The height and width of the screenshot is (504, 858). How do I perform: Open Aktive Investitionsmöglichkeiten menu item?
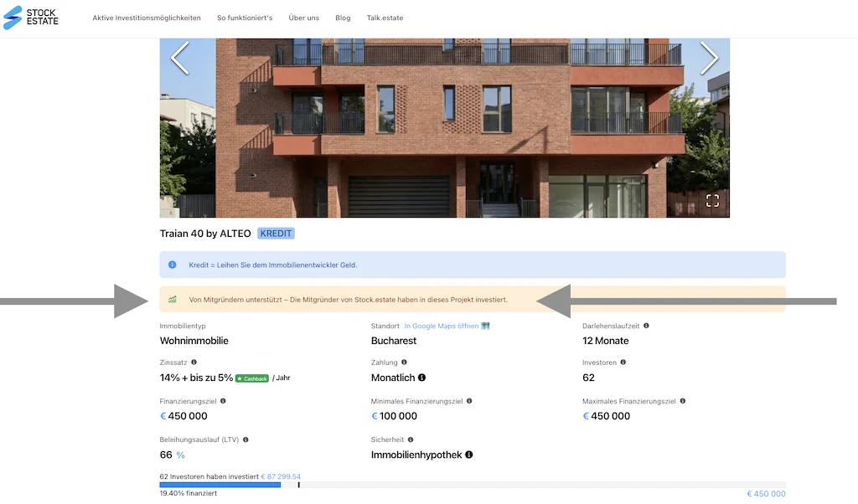tap(147, 18)
